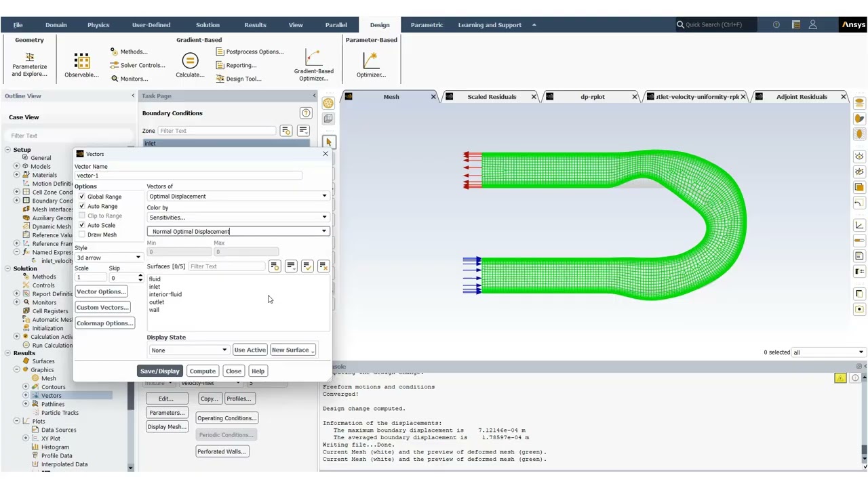Switch to Scaled Residuals tab
The width and height of the screenshot is (868, 488).
point(492,97)
